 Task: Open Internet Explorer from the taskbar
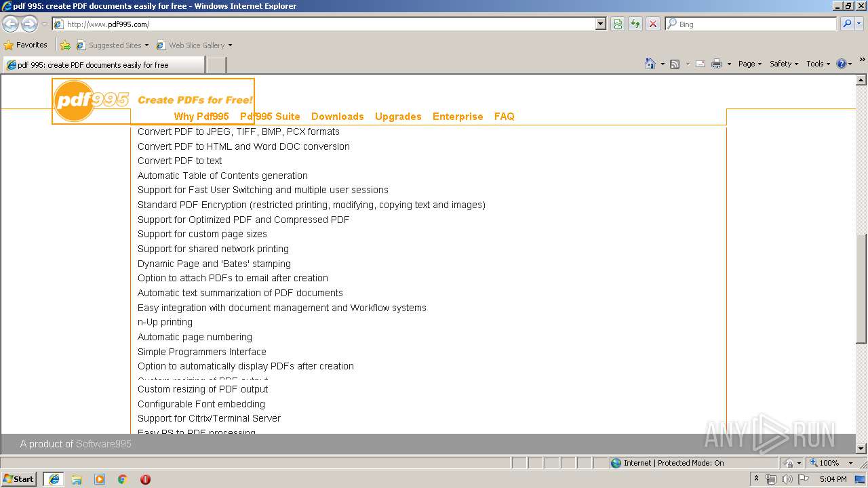tap(54, 479)
